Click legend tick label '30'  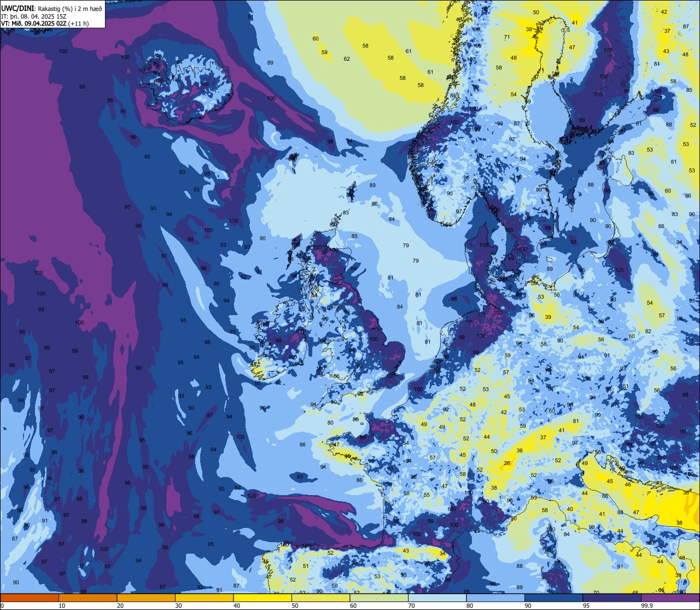[x=178, y=606]
